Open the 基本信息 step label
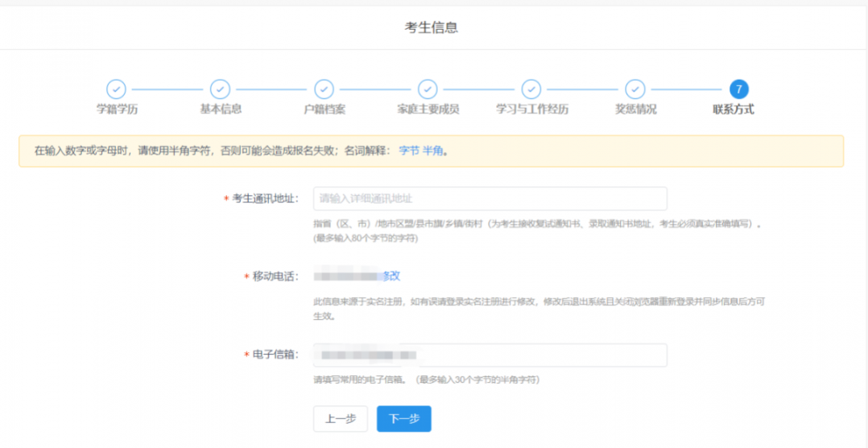 pos(221,109)
